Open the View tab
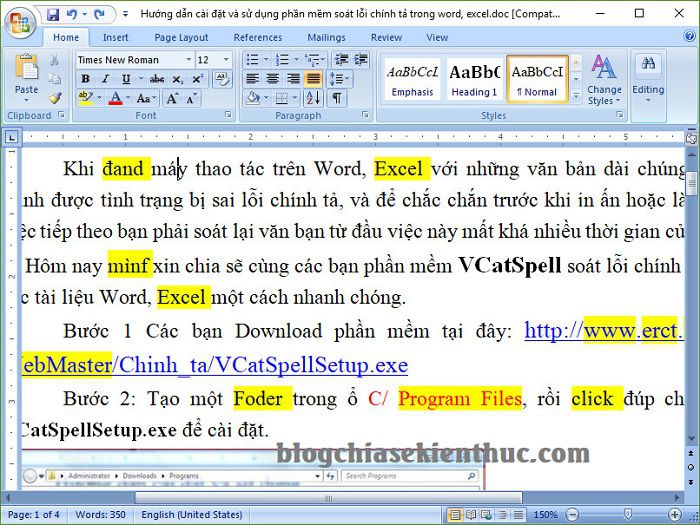The image size is (700, 525). point(437,38)
